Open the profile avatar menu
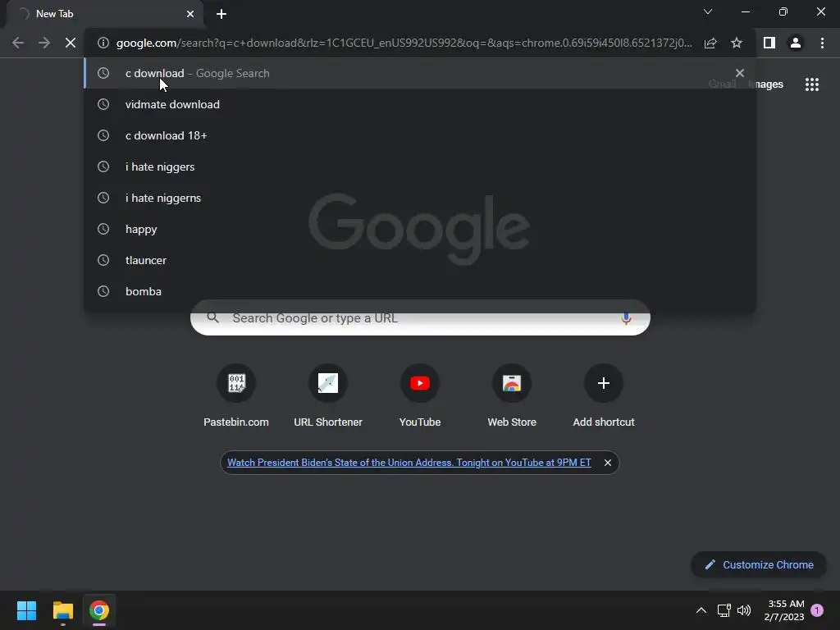840x630 pixels. pyautogui.click(x=796, y=43)
